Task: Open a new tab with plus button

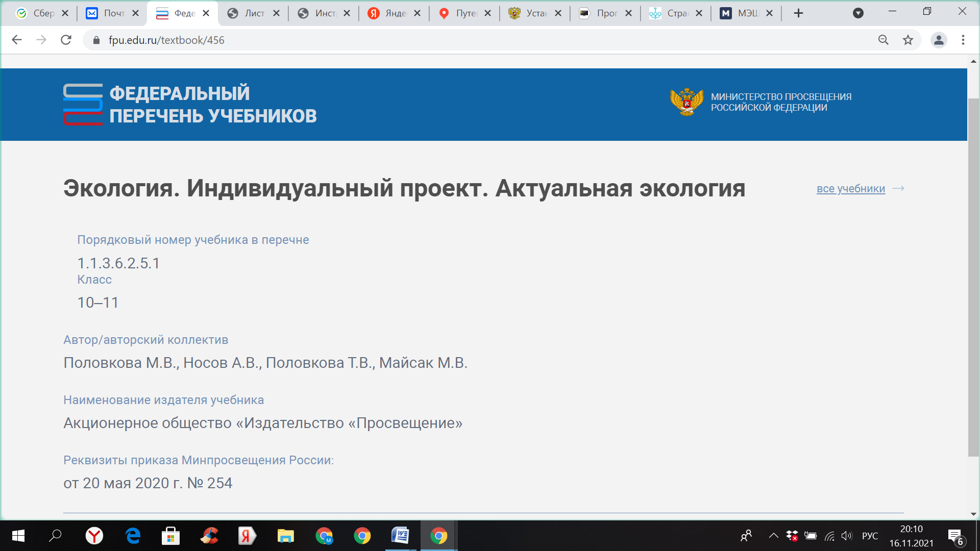Action: pos(798,13)
